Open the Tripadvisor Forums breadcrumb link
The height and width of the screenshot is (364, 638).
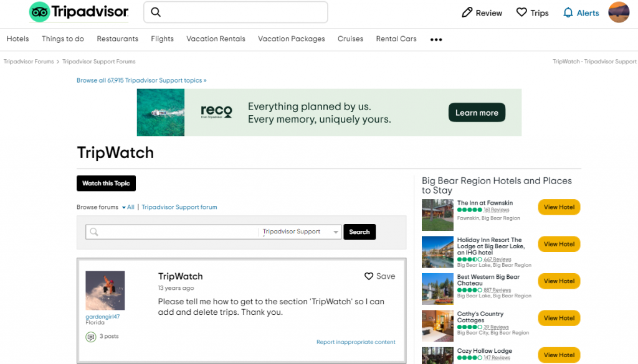coord(29,62)
